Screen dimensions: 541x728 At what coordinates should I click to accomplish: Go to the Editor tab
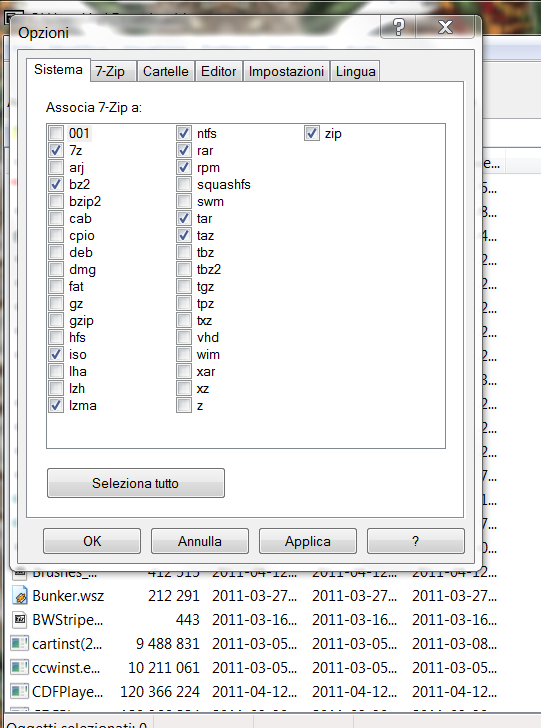[219, 72]
